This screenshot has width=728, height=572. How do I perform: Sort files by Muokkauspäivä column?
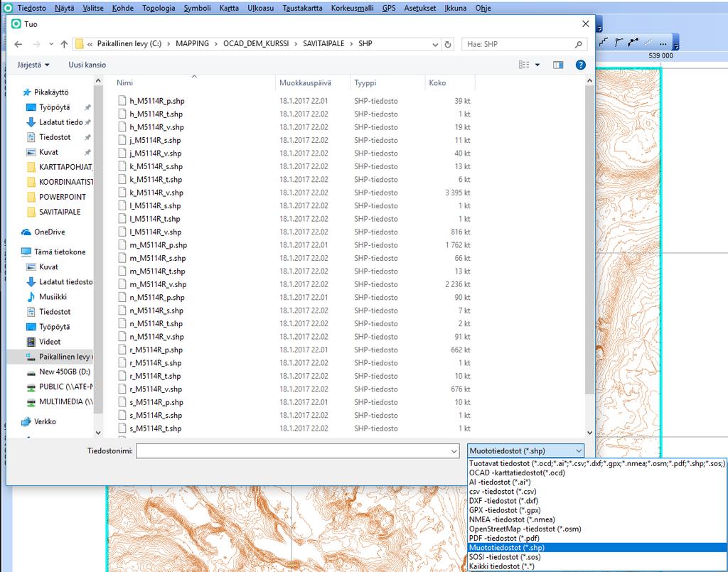click(305, 83)
